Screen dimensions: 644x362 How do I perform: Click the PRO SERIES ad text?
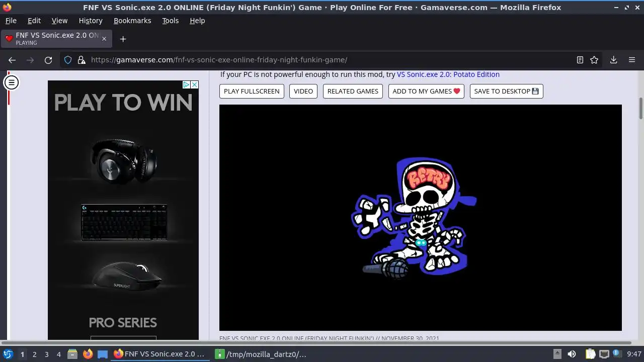click(x=123, y=323)
